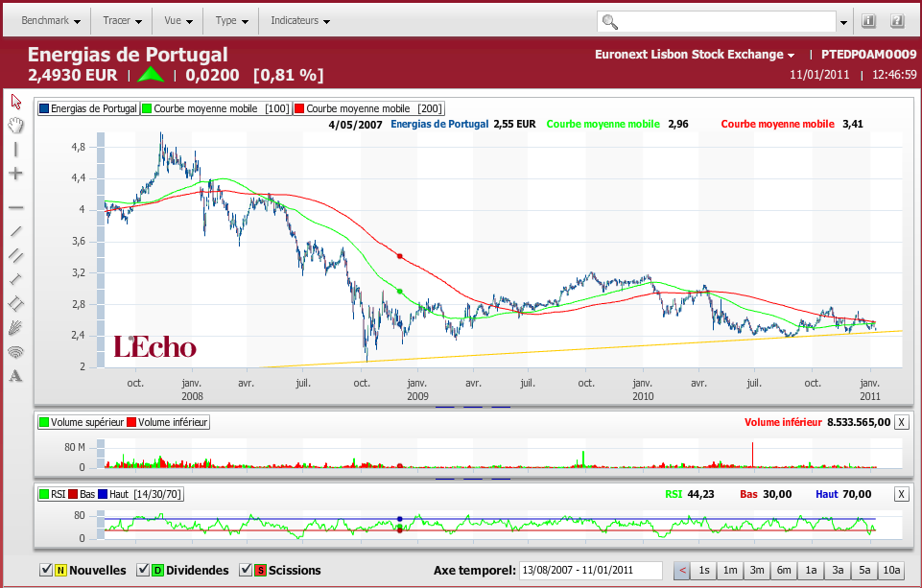922x588 pixels.
Task: Click the red moving average 200 swatch
Action: 299,108
